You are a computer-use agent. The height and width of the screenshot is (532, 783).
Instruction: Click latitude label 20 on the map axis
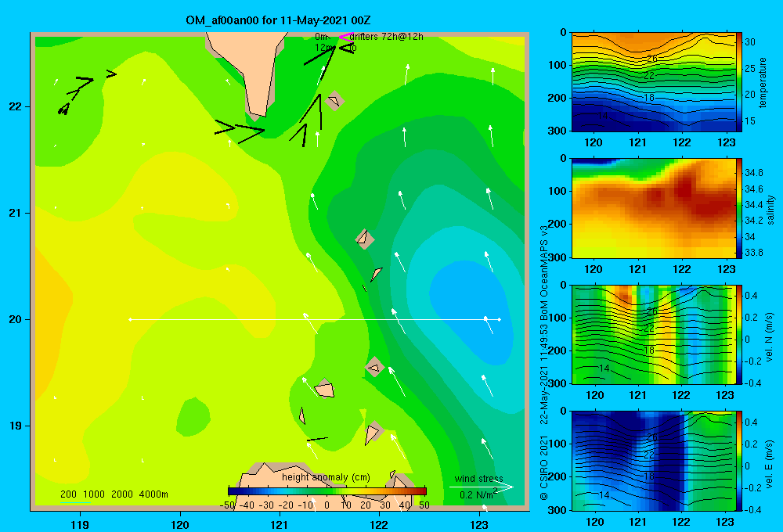point(16,319)
